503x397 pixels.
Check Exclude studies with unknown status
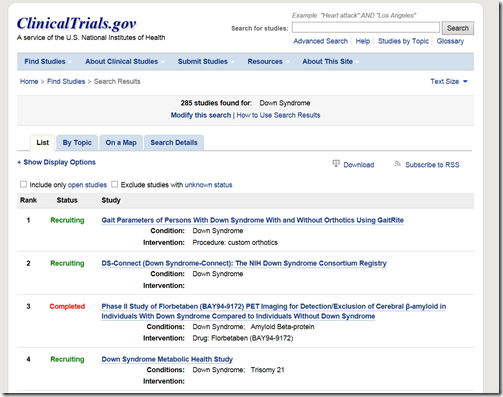(115, 184)
